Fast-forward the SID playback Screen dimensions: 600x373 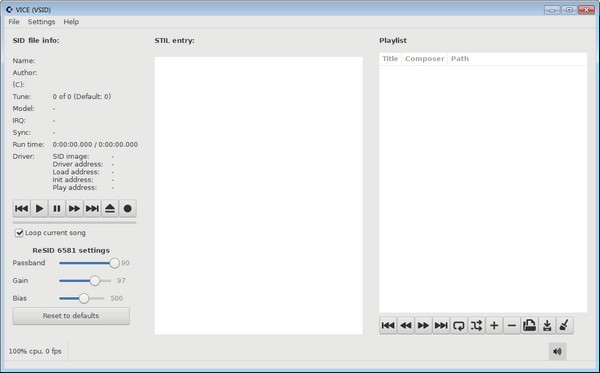[74, 208]
